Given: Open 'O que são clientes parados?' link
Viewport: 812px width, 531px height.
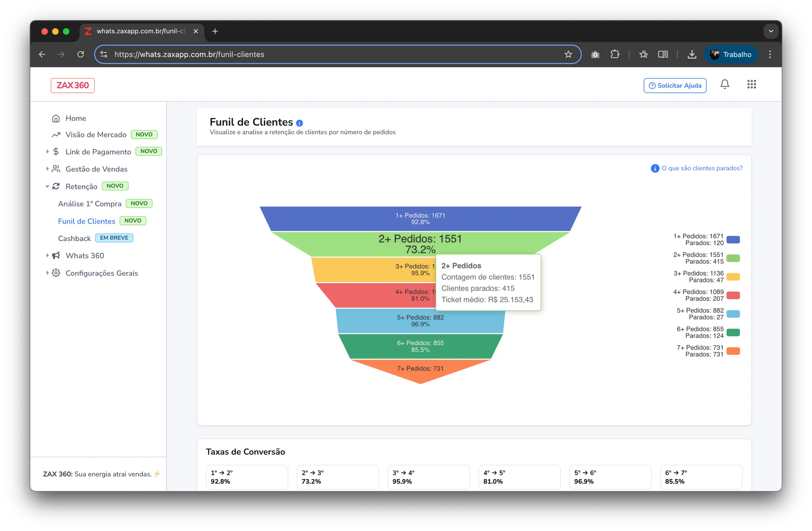Looking at the screenshot, I should [702, 168].
